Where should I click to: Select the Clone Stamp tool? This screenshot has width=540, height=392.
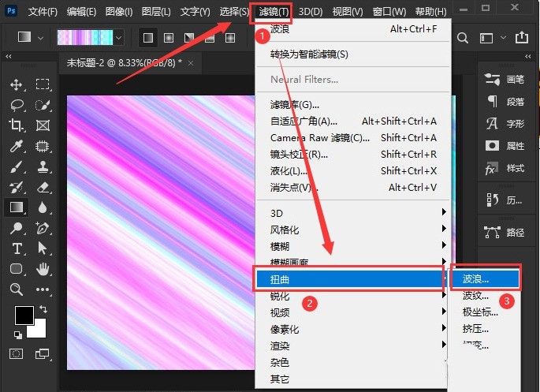[x=43, y=166]
